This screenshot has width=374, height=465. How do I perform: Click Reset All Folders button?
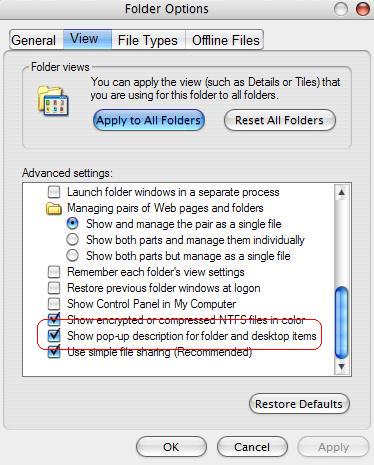click(280, 120)
